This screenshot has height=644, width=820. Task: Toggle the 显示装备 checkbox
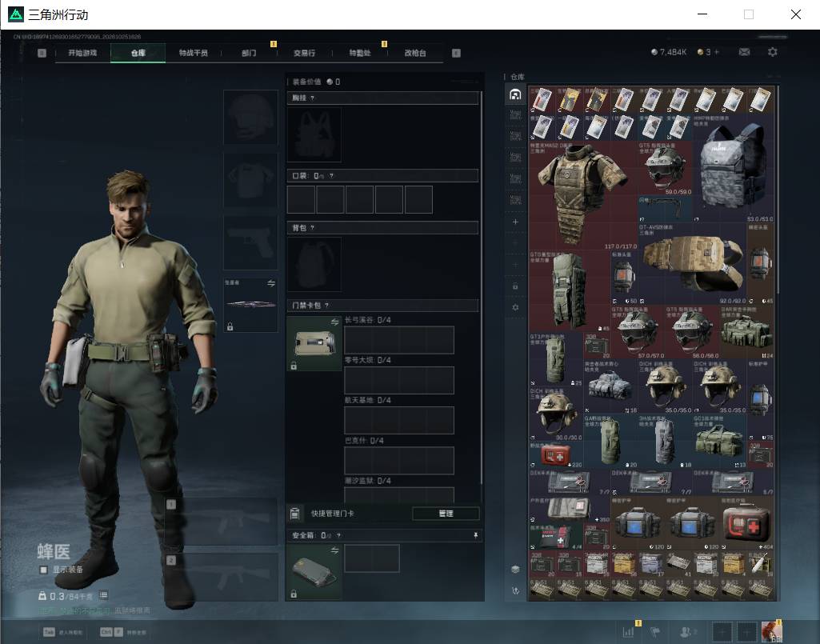coord(44,570)
